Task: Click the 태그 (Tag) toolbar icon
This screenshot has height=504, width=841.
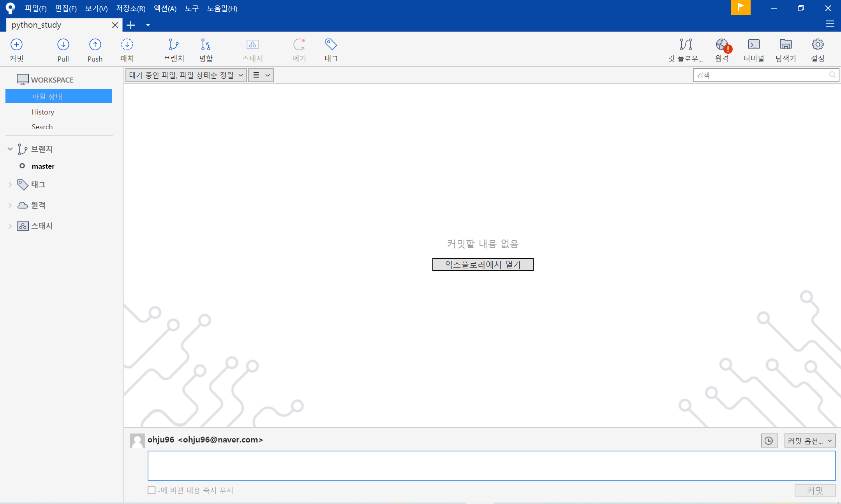Action: (x=331, y=45)
